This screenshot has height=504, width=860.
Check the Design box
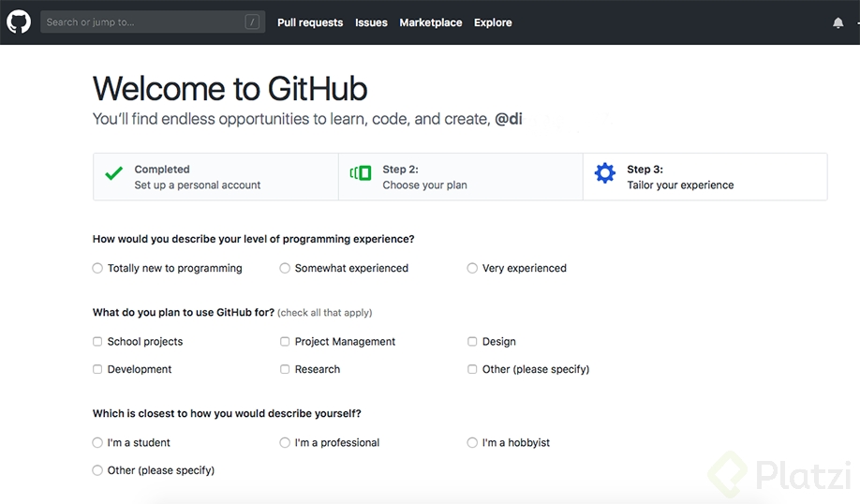(472, 342)
